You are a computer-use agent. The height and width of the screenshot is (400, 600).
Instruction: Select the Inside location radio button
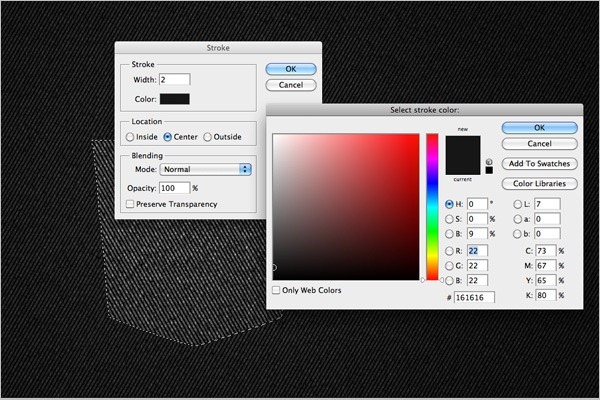pyautogui.click(x=130, y=137)
